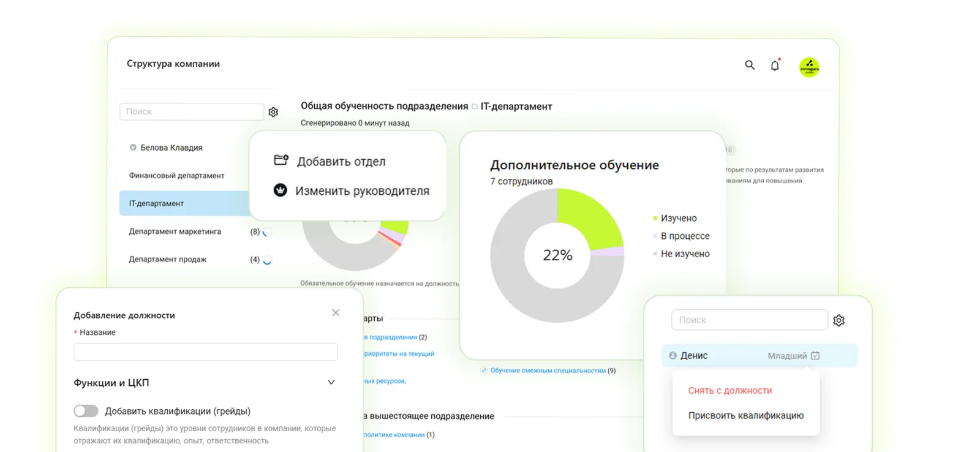980x452 pixels.
Task: Click the Не изучено legend entry
Action: tap(681, 254)
